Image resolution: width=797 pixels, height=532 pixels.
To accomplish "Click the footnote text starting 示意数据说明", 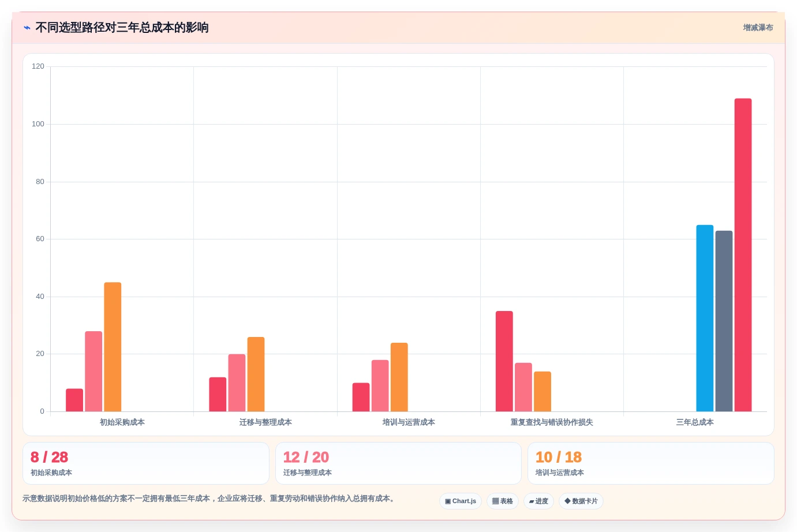I will [x=210, y=499].
